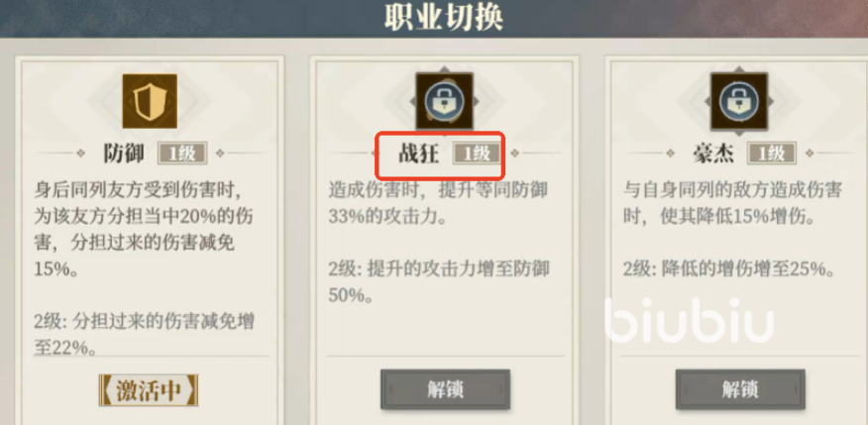Screen dimensions: 868x425
Task: Click the 激活中 active status badge
Action: pos(149,390)
